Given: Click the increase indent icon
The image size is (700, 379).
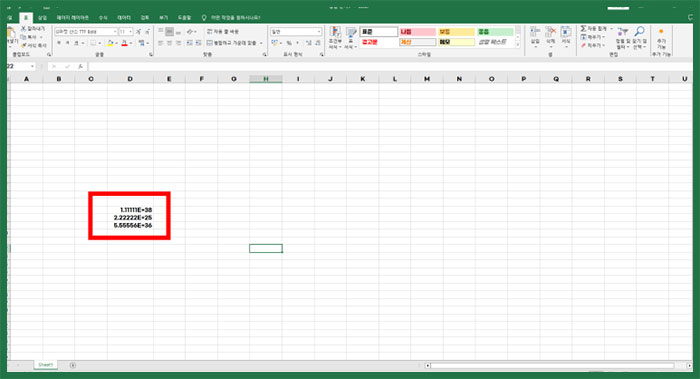Looking at the screenshot, I should (x=198, y=43).
